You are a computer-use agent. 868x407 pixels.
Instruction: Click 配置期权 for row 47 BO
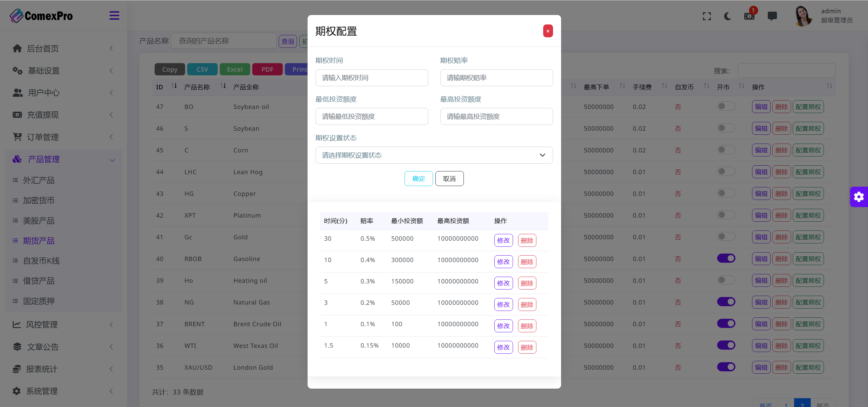click(x=808, y=107)
